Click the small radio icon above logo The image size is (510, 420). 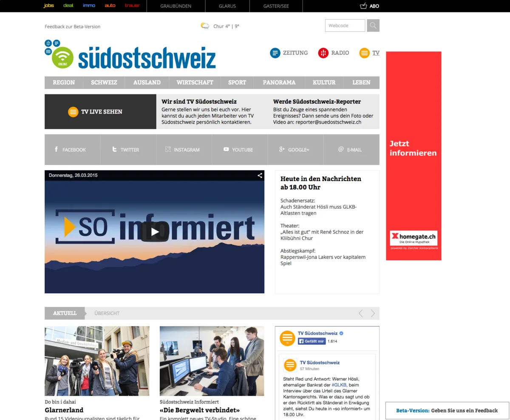pos(48,43)
